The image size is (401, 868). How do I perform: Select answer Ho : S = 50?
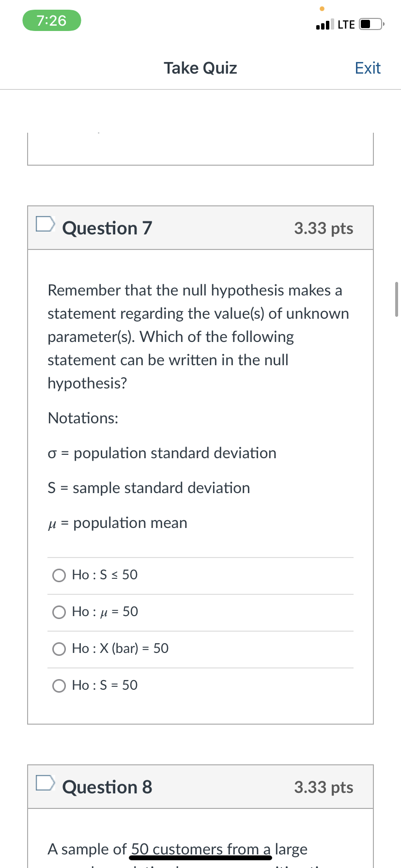[x=59, y=685]
